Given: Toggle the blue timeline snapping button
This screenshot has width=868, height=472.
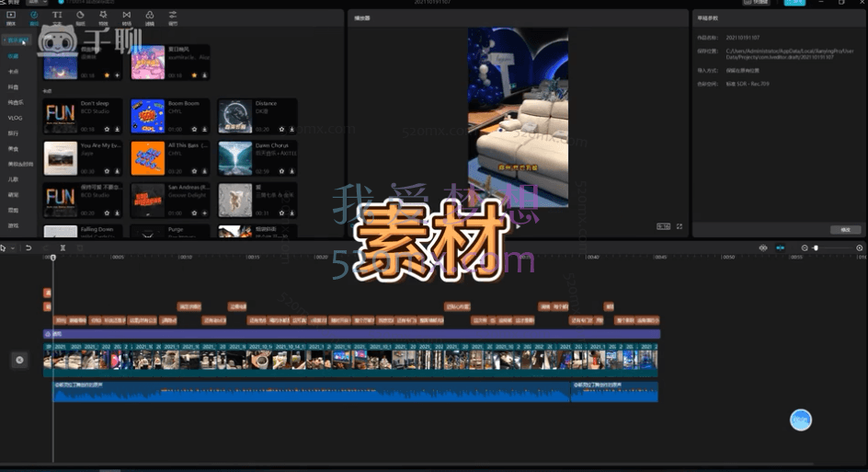Looking at the screenshot, I should pyautogui.click(x=781, y=248).
